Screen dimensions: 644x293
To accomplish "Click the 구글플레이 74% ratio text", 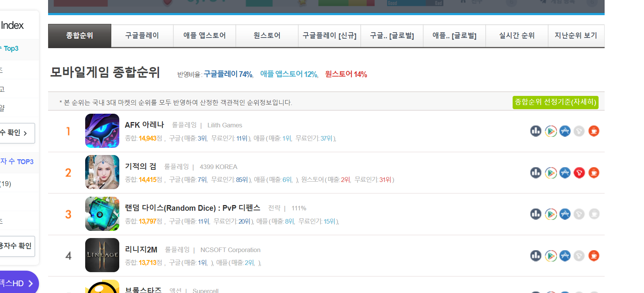I will [x=228, y=74].
